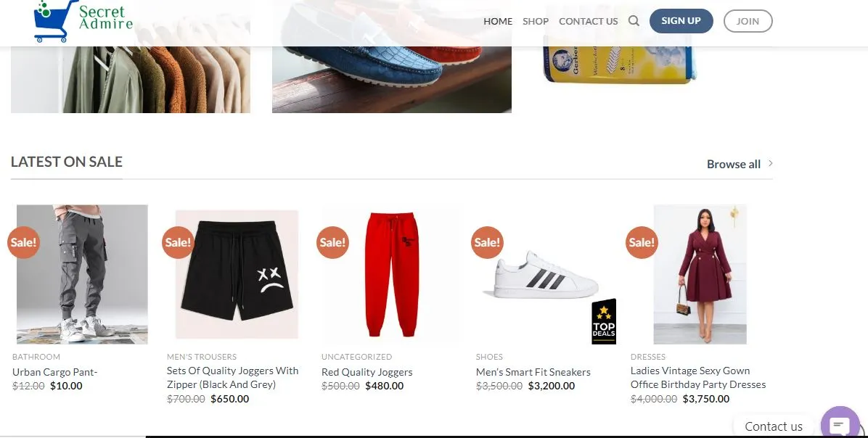This screenshot has height=438, width=868.
Task: Click the Contact us chat label
Action: (x=774, y=426)
